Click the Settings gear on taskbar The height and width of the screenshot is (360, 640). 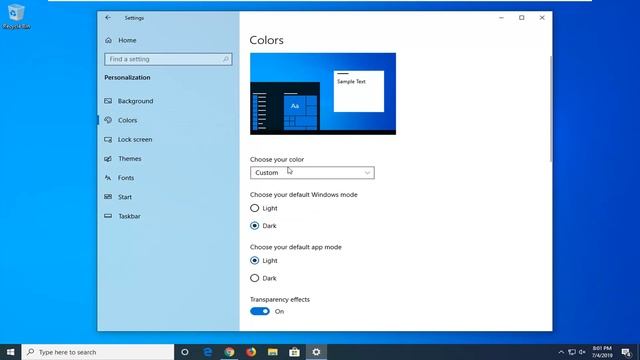(x=316, y=352)
